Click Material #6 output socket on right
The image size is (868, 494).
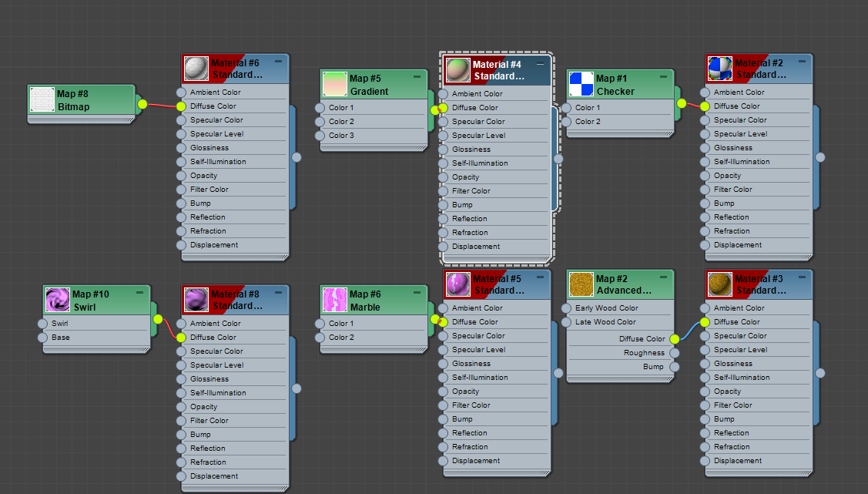click(x=297, y=157)
